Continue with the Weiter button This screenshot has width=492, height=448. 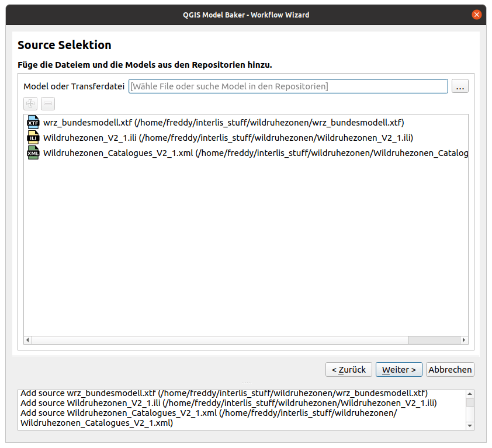coord(399,370)
